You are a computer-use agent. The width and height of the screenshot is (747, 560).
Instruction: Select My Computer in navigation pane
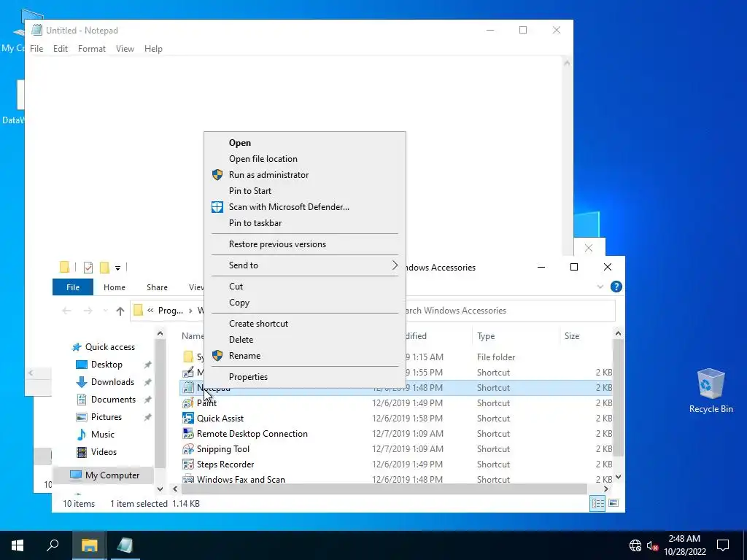(x=112, y=475)
